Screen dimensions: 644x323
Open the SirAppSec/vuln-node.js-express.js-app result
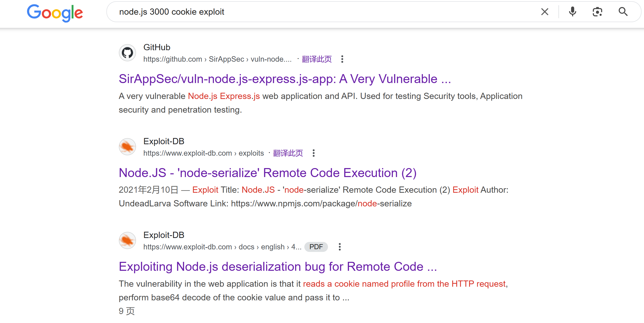coord(285,79)
